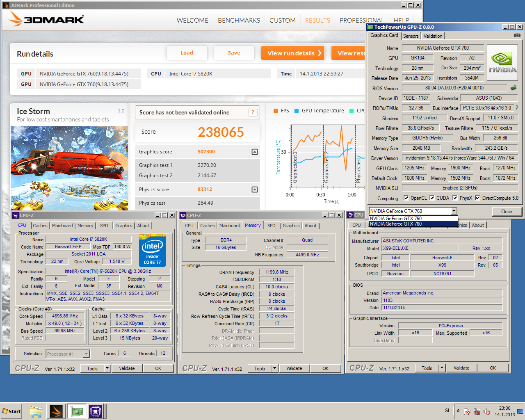This screenshot has height=420, width=525.
Task: Click the DRAM Frequency 1199.8 MHz value
Action: pos(277,272)
